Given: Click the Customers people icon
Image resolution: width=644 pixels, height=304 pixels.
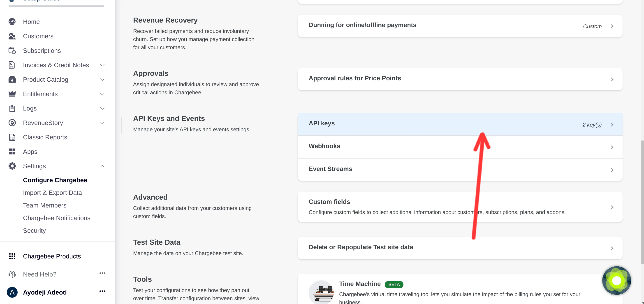Looking at the screenshot, I should [x=12, y=36].
